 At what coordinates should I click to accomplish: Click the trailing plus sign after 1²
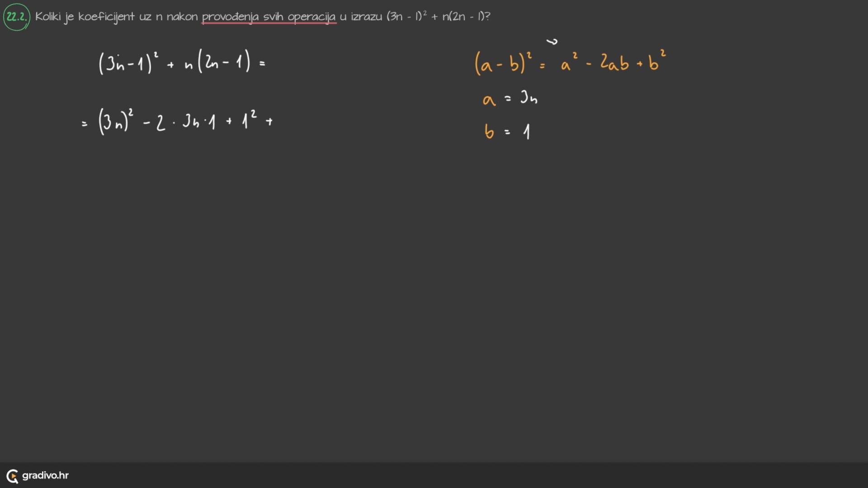click(269, 122)
